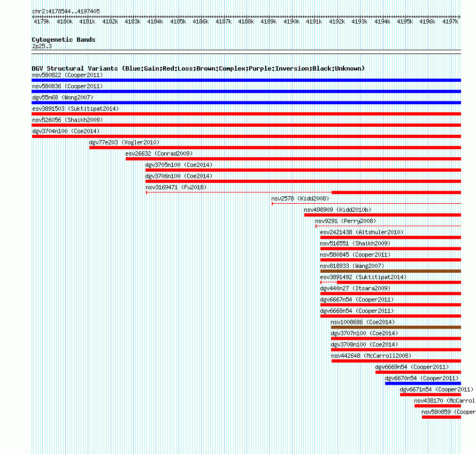
Task: Click the 4185k ruler tick label
Action: 178,21
